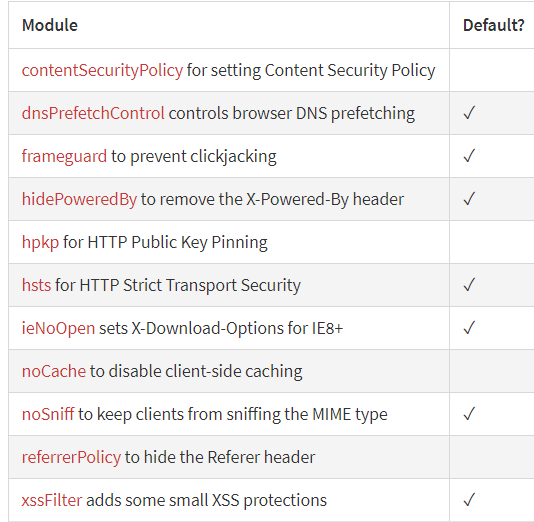Open the contentSecurityPolicy module link

pyautogui.click(x=102, y=70)
